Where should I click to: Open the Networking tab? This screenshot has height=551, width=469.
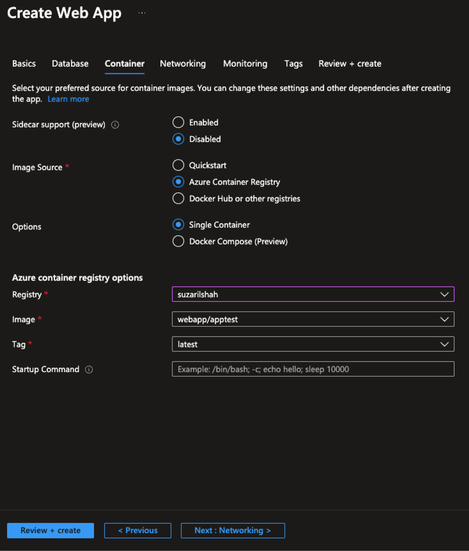pyautogui.click(x=183, y=64)
